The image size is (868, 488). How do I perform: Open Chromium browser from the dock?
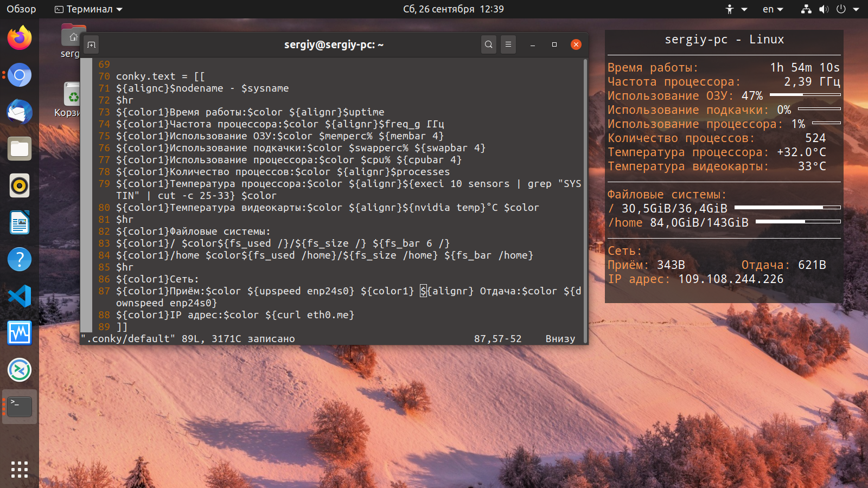[20, 75]
